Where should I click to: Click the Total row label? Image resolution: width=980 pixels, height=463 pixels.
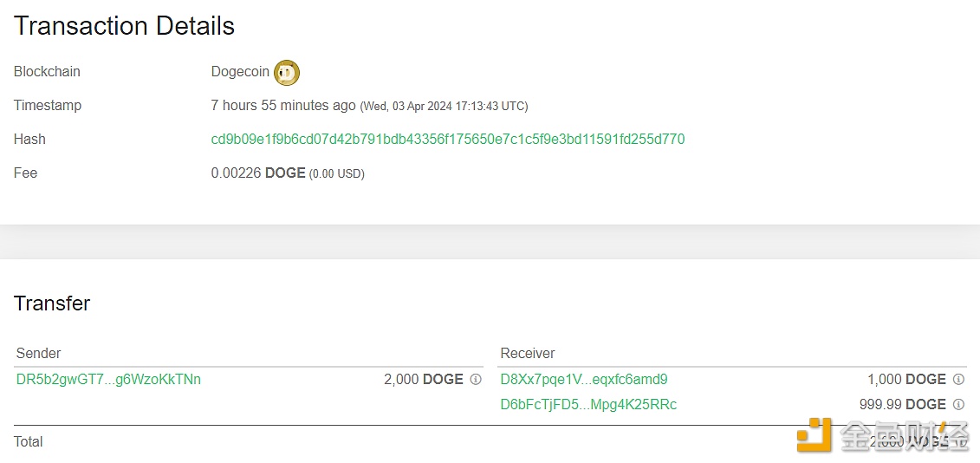point(29,442)
